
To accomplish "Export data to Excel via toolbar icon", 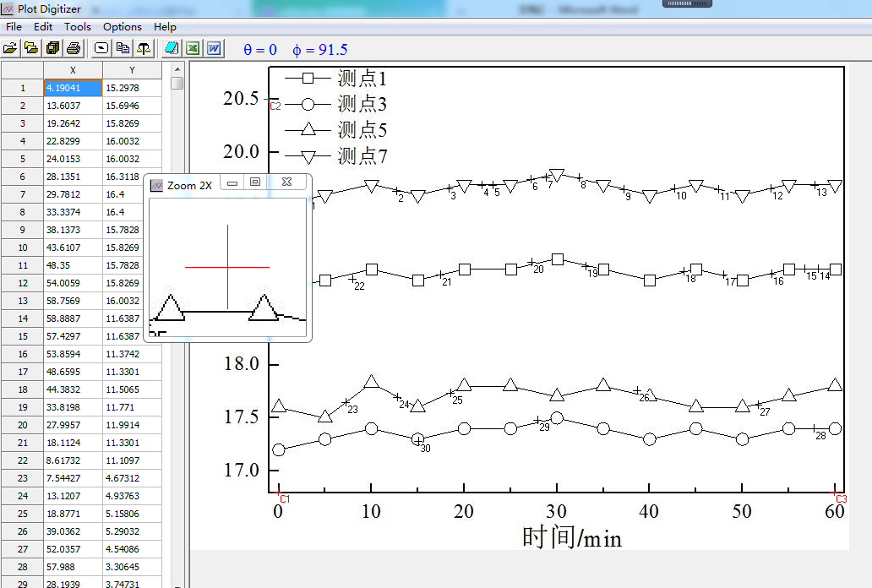I will pos(193,48).
